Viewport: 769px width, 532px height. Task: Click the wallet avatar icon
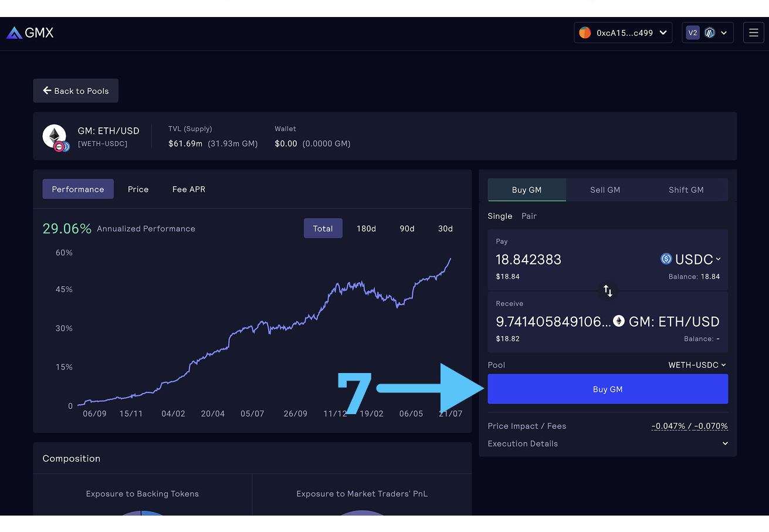click(585, 33)
